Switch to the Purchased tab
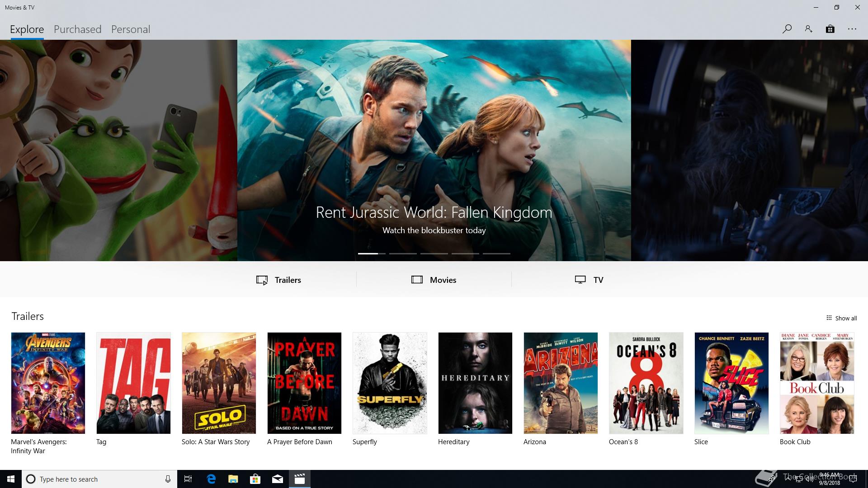Viewport: 868px width, 488px height. tap(77, 29)
